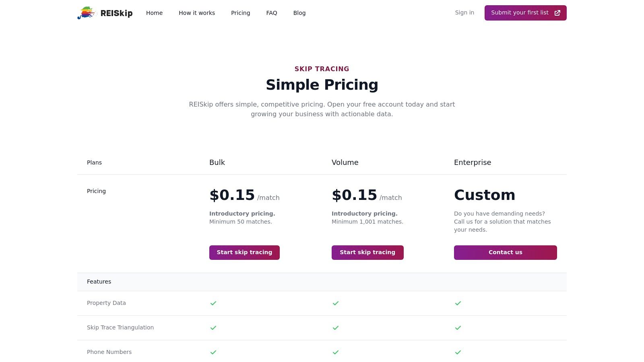The width and height of the screenshot is (644, 362).
Task: Click Property Data checkmark under Enterprise
Action: pos(458,303)
